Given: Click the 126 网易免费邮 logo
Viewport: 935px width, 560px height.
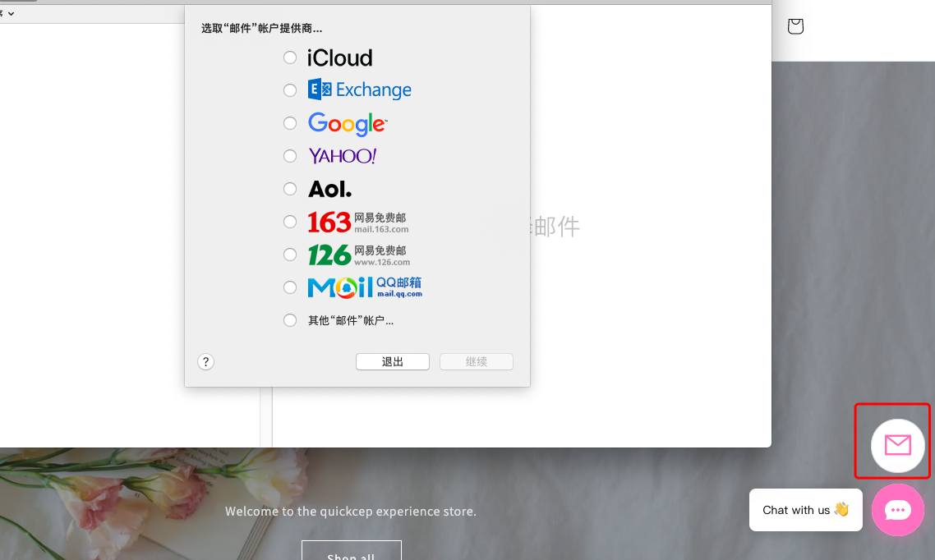Looking at the screenshot, I should [359, 255].
